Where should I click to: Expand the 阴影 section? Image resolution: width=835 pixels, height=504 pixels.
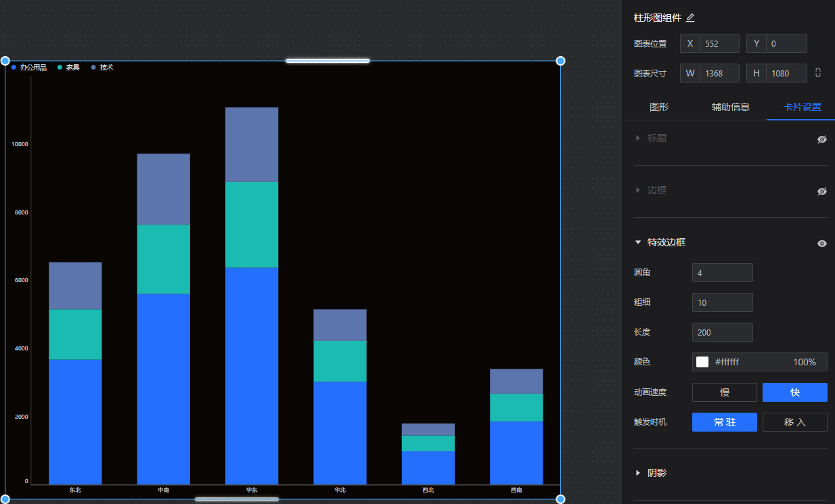pyautogui.click(x=637, y=473)
